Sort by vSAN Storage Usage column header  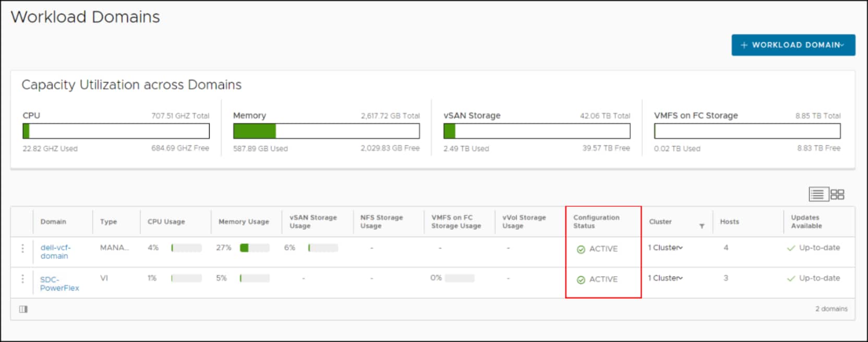(313, 221)
